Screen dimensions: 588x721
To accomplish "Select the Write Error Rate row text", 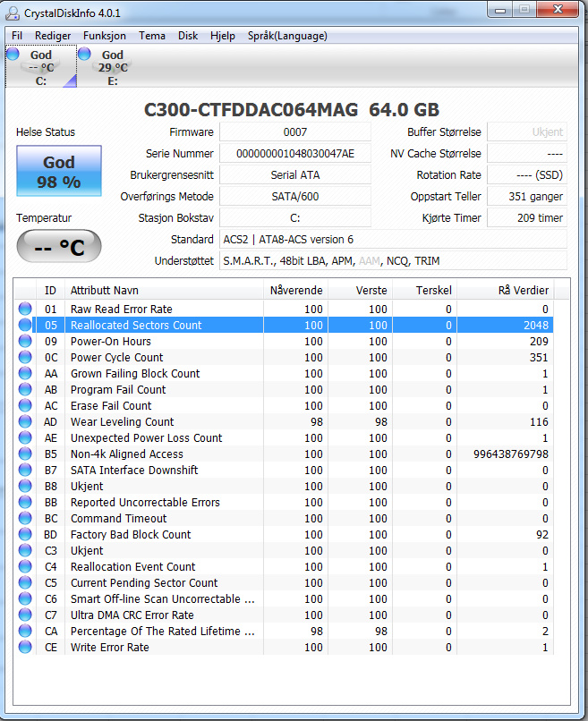I will (x=109, y=647).
